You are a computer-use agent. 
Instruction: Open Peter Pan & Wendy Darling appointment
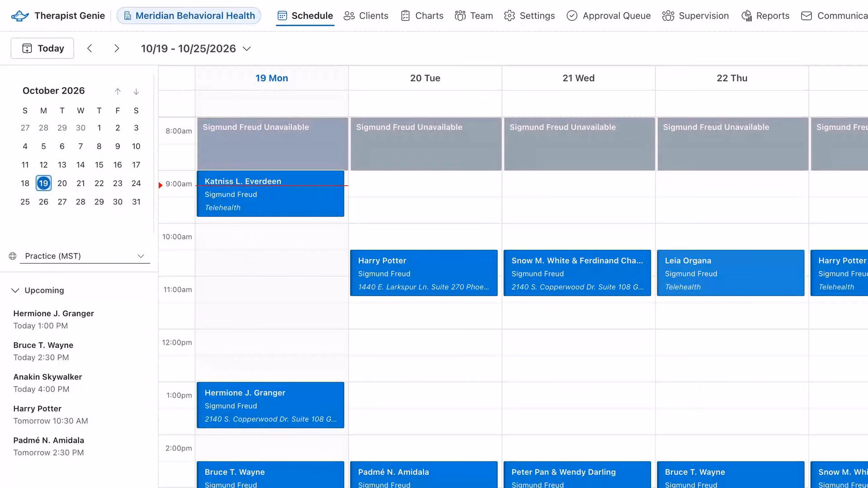577,474
